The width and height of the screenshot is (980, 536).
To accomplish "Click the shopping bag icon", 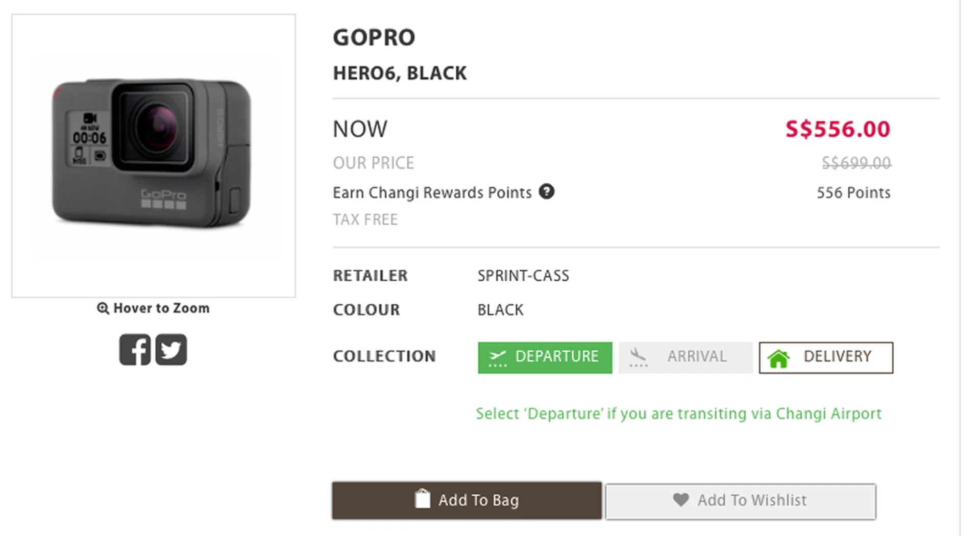I will coord(423,499).
